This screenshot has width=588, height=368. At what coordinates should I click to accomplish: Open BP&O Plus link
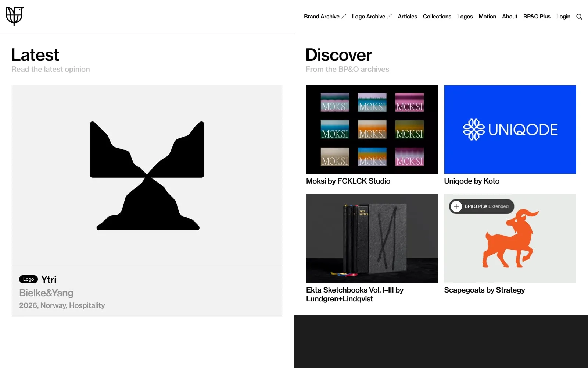[537, 17]
